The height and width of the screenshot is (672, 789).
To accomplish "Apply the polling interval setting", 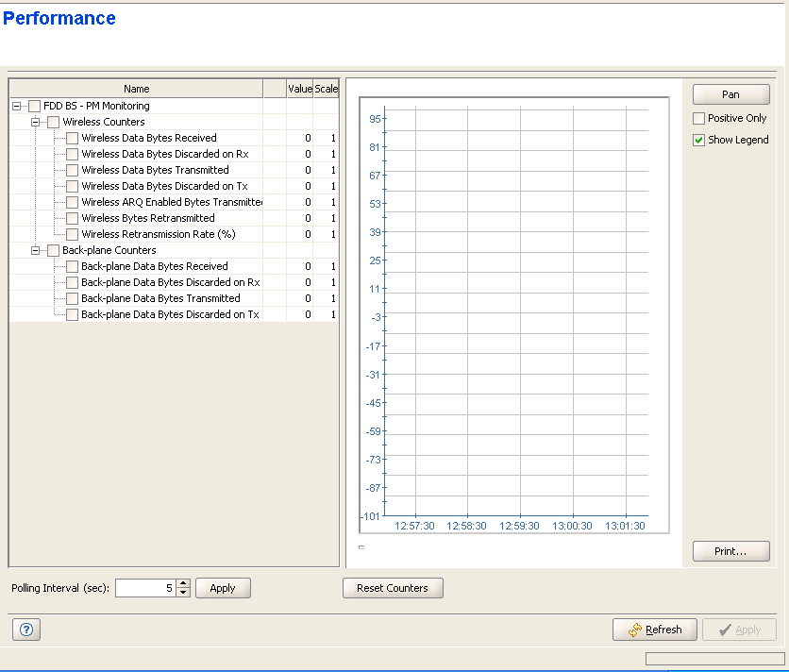I will click(223, 588).
